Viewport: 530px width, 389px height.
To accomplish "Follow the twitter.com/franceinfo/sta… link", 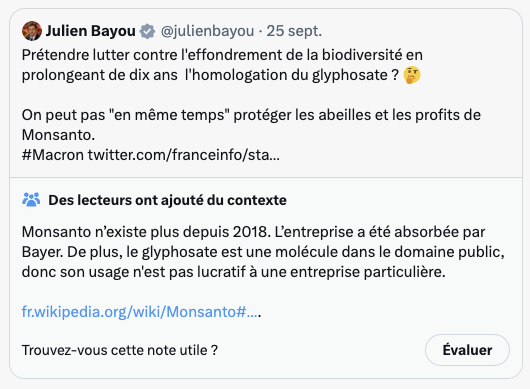I will pos(184,155).
